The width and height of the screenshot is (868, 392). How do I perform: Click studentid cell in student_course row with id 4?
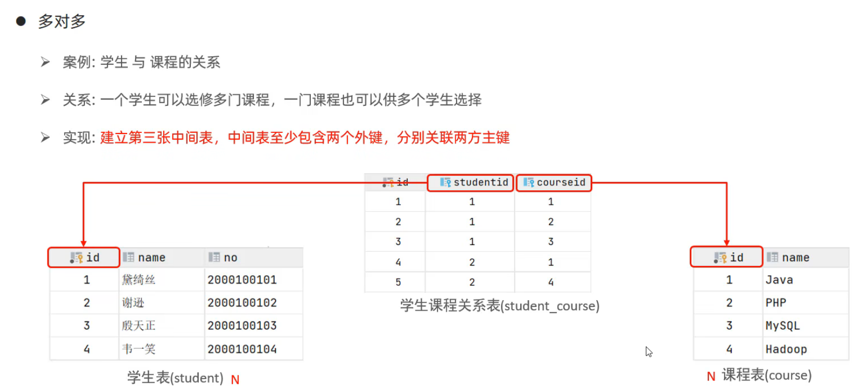(470, 262)
